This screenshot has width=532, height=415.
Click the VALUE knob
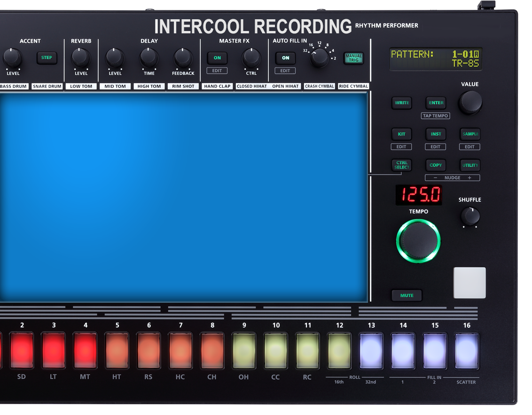click(x=469, y=103)
